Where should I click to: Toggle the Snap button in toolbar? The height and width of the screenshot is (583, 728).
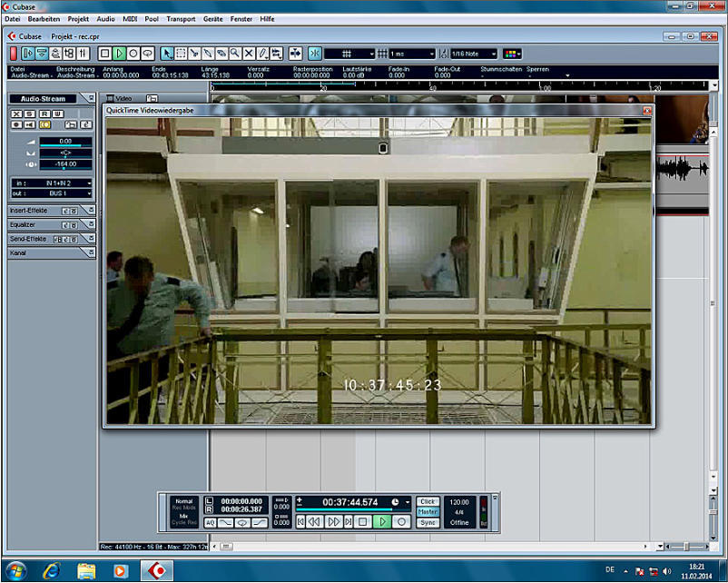(x=314, y=54)
